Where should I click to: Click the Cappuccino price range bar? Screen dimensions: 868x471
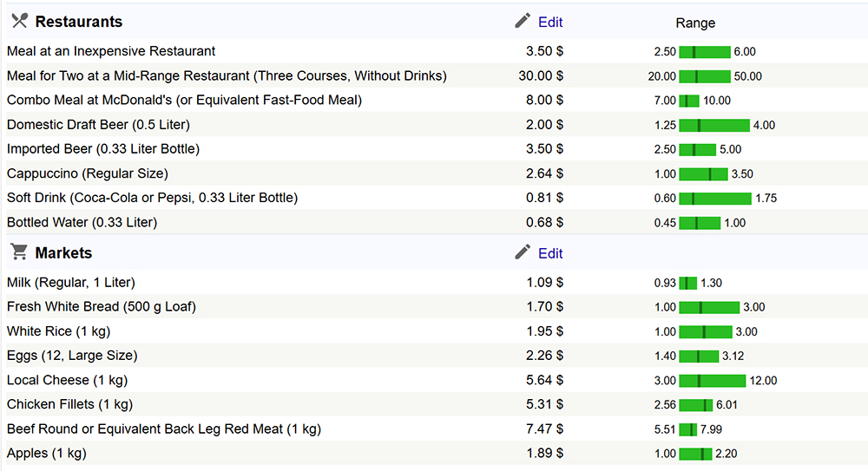click(x=703, y=173)
